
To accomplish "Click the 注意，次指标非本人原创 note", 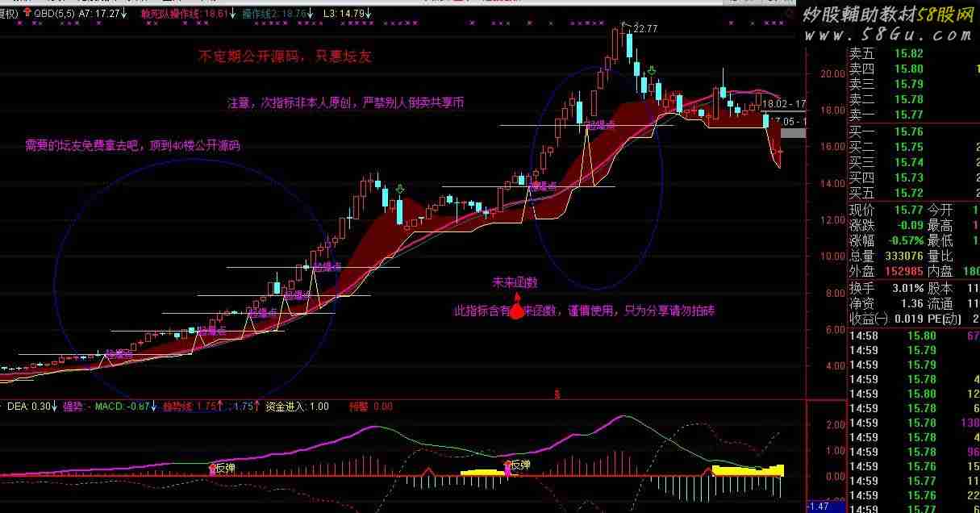I will (345, 102).
